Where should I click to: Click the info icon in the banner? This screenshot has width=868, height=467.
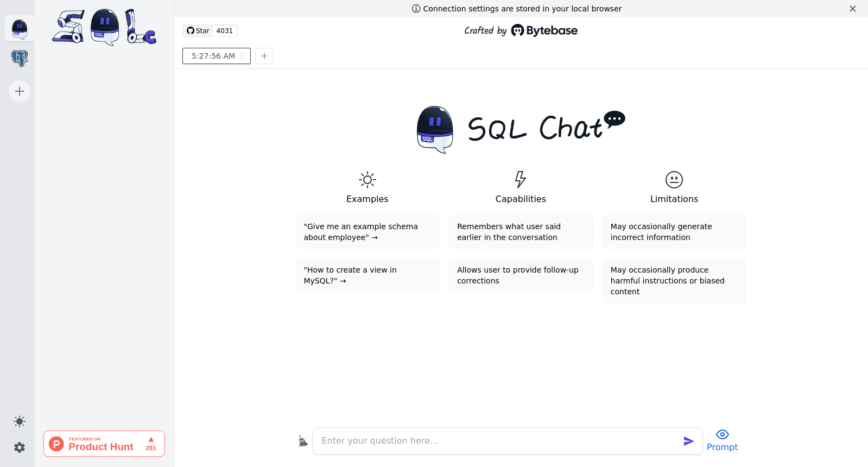(416, 9)
